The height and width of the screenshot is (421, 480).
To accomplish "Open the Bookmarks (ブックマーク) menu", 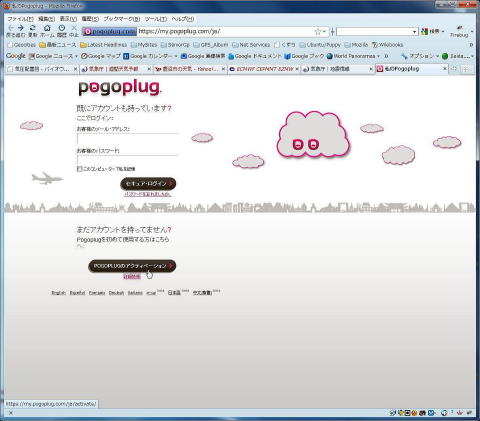I will pyautogui.click(x=121, y=19).
